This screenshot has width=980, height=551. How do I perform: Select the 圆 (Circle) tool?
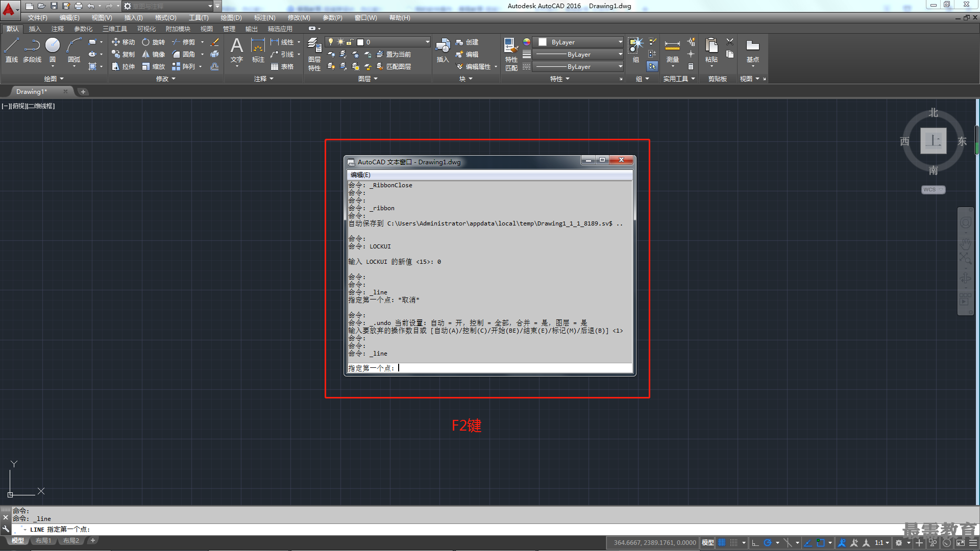[x=53, y=50]
